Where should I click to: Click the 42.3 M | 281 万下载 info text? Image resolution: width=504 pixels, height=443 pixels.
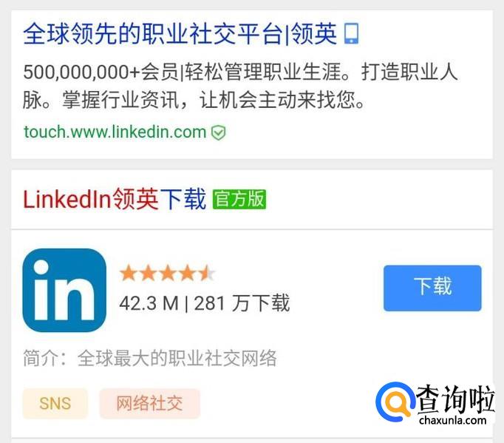click(205, 303)
